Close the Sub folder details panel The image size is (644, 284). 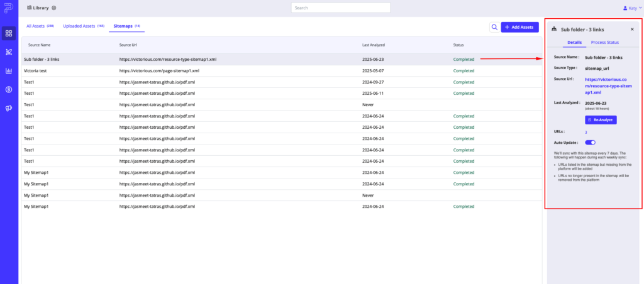[x=632, y=29]
